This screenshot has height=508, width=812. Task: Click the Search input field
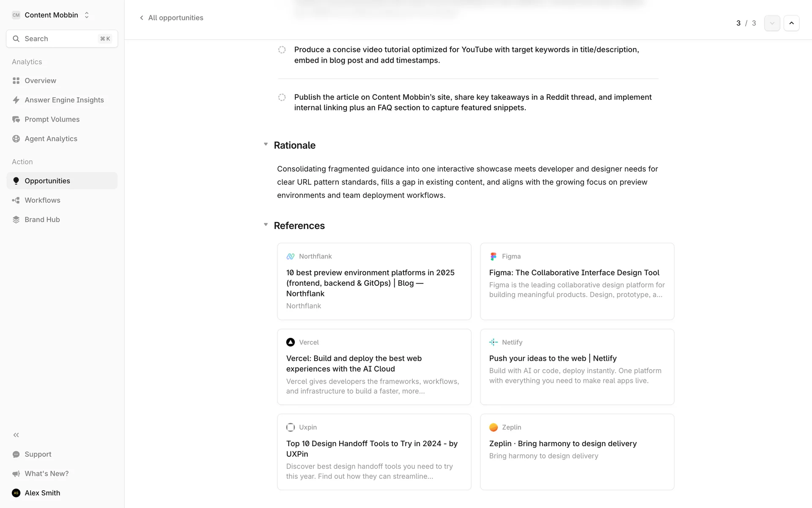tap(62, 39)
